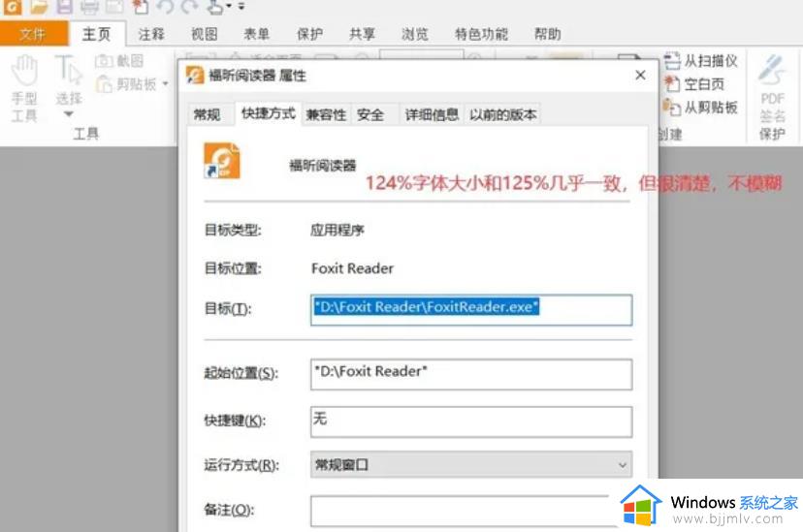Click the Foxit Reader target location value
This screenshot has width=803, height=532.
tap(352, 268)
